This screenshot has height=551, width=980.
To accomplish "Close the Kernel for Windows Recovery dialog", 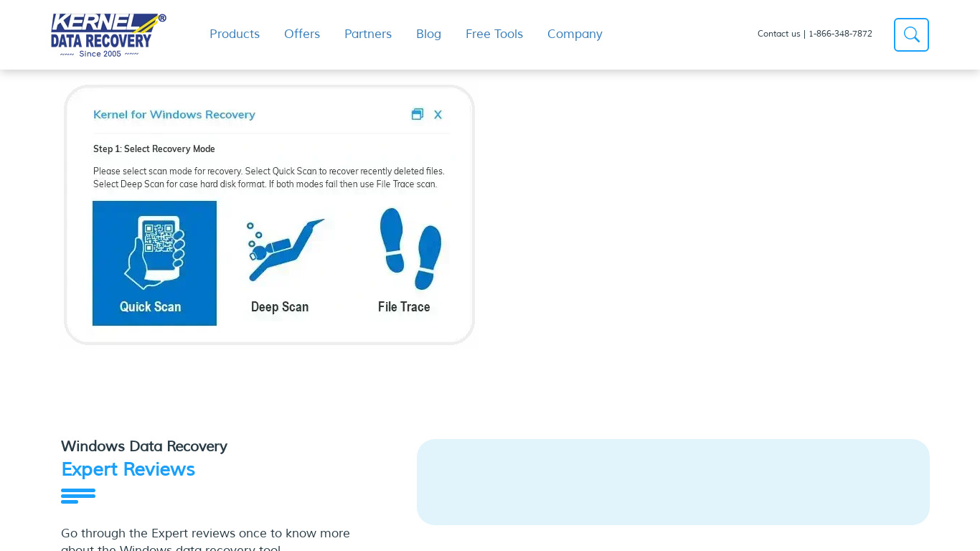I will [x=438, y=115].
